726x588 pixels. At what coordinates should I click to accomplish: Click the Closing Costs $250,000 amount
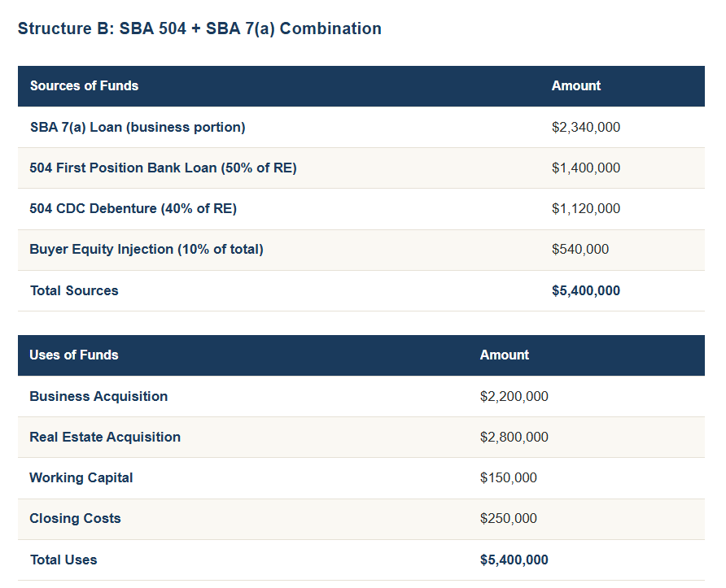(509, 518)
